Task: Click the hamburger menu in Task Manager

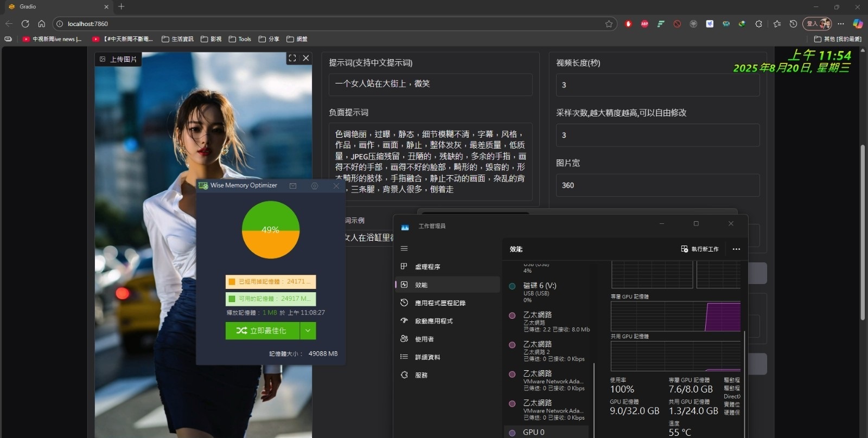Action: pyautogui.click(x=404, y=248)
